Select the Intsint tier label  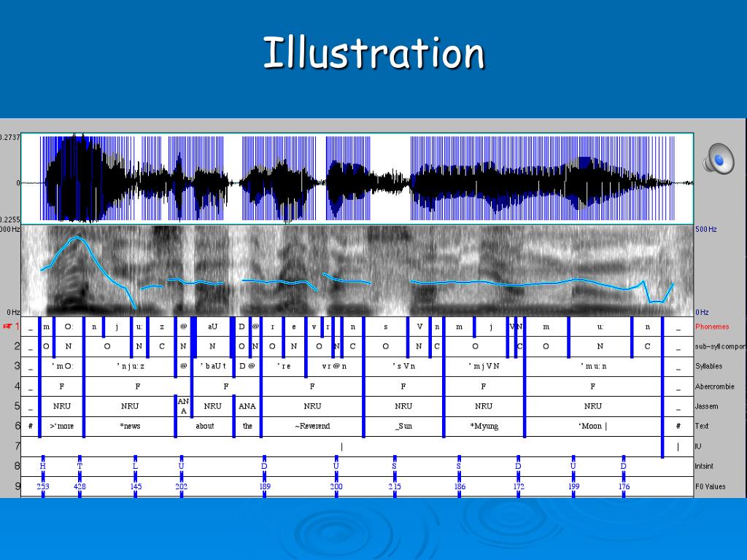(704, 466)
